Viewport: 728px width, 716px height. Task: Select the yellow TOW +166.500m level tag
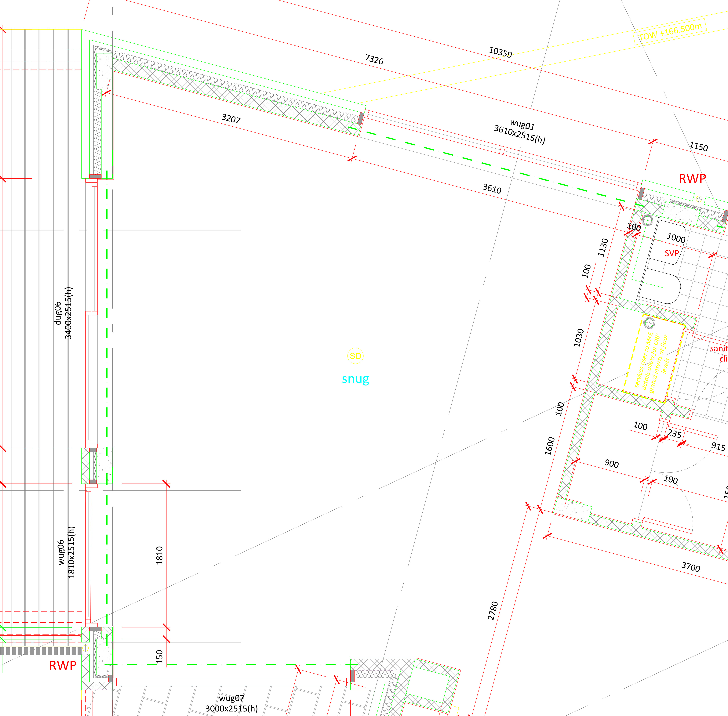670,32
